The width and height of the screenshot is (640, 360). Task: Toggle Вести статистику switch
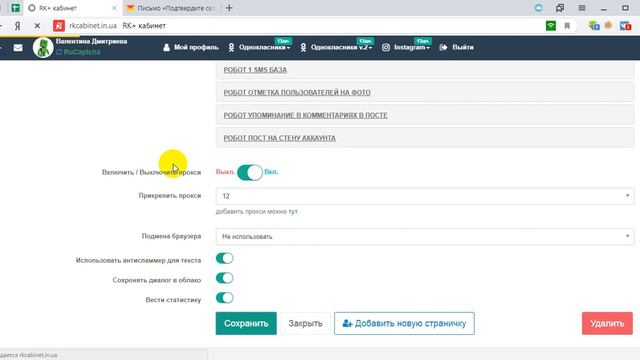(224, 298)
